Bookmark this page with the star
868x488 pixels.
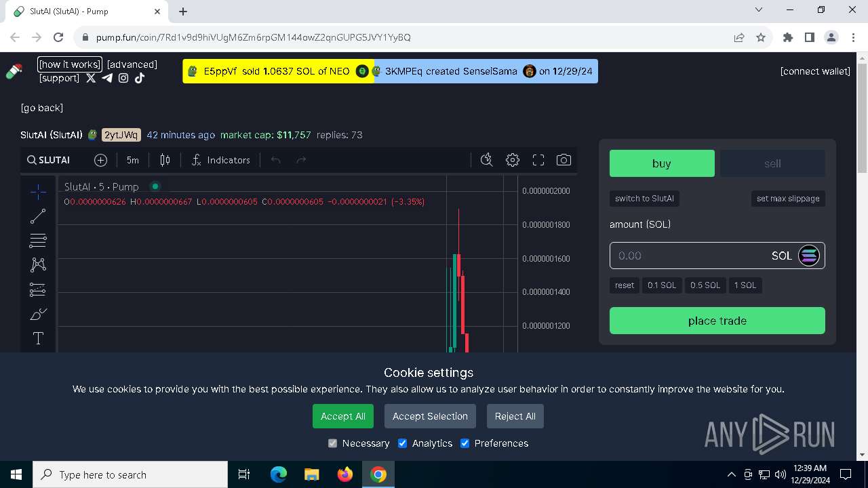(761, 37)
